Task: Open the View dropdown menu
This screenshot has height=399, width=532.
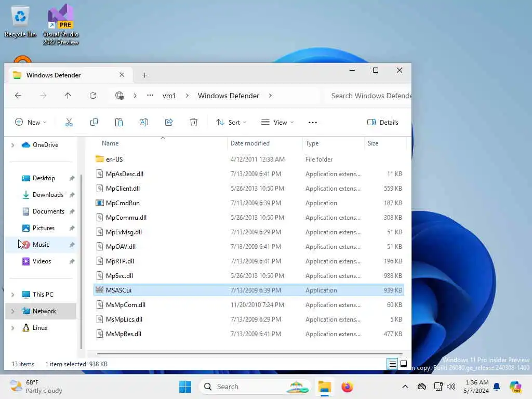Action: pyautogui.click(x=277, y=123)
